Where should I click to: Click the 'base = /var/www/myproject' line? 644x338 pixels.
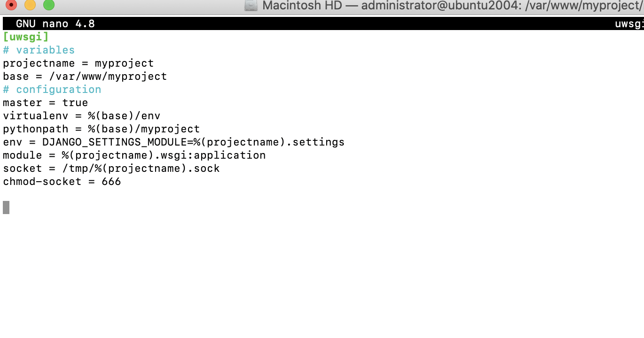coord(85,76)
